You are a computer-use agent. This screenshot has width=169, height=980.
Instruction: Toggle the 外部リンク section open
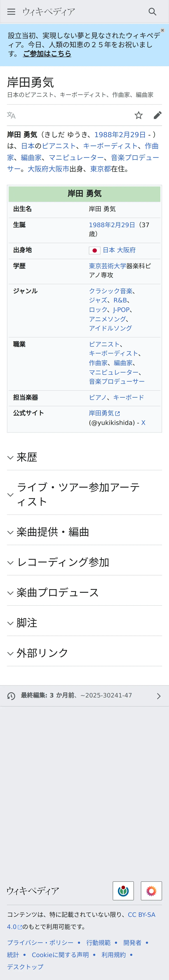pos(42,653)
